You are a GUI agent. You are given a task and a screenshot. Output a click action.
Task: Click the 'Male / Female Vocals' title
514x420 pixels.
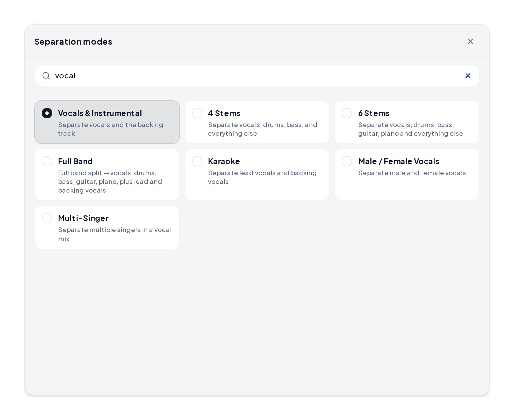click(x=399, y=161)
